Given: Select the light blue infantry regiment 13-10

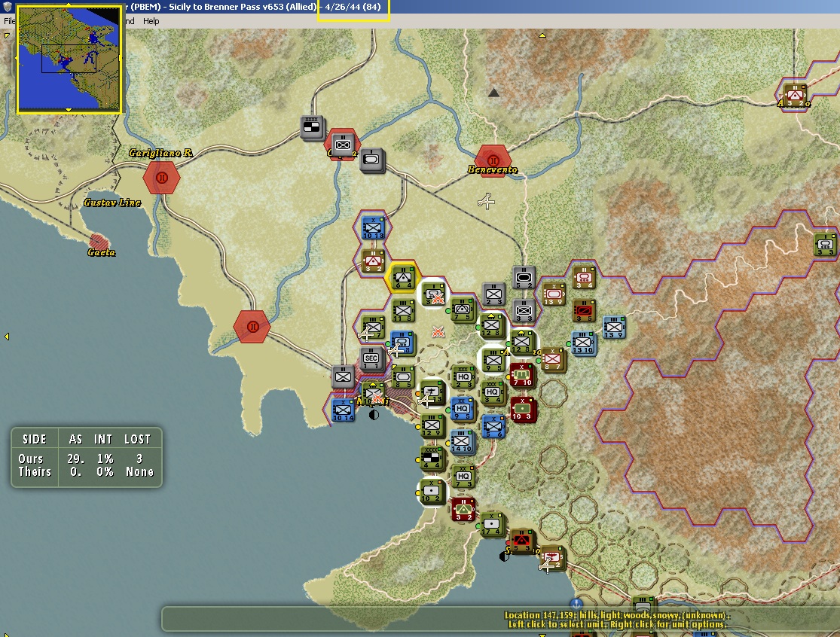Looking at the screenshot, I should pos(582,343).
